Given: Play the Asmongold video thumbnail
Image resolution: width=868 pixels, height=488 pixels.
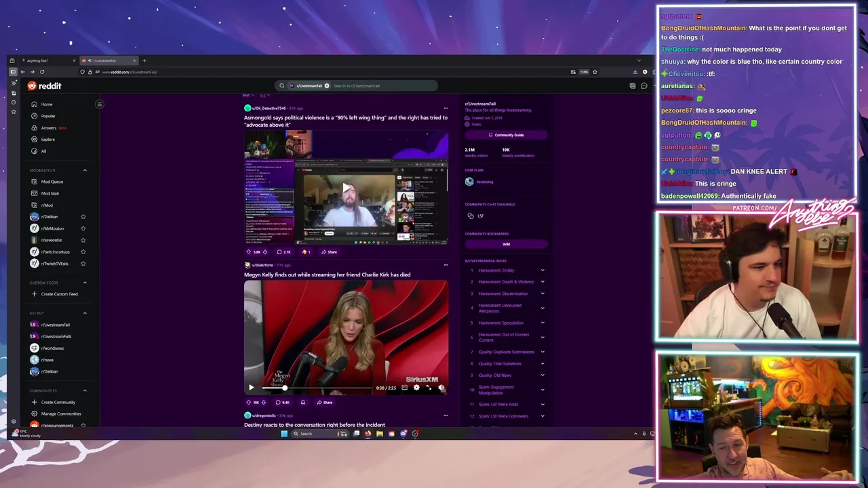Looking at the screenshot, I should 347,188.
